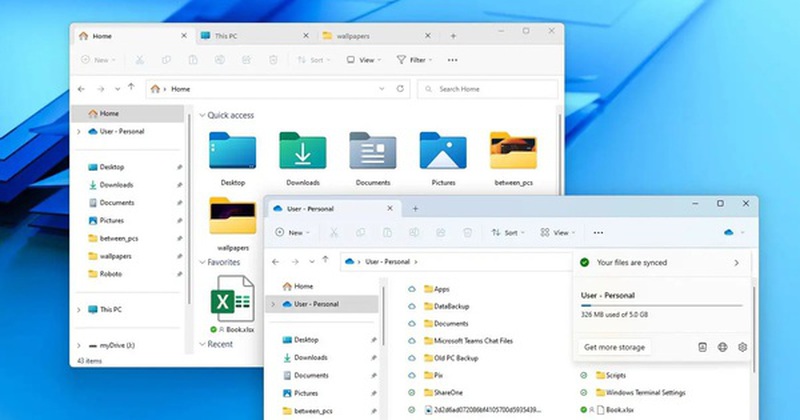The image size is (800, 420).
Task: Click the Up arrow in the Home window
Action: point(131,89)
